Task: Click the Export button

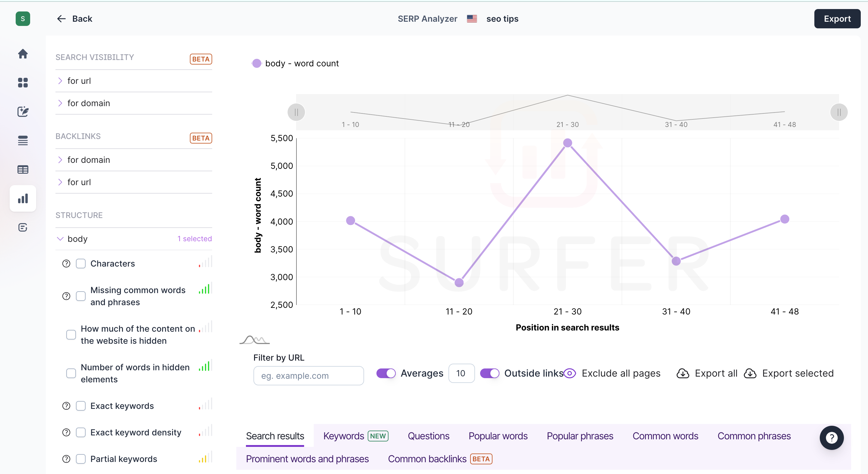Action: tap(837, 18)
